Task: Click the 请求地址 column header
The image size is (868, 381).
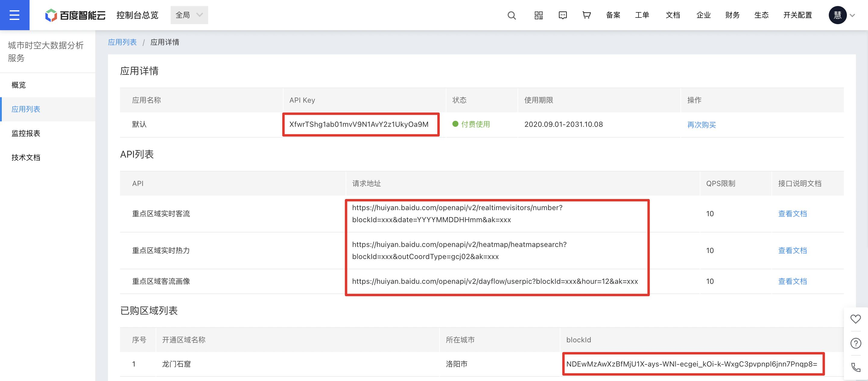Action: coord(366,184)
